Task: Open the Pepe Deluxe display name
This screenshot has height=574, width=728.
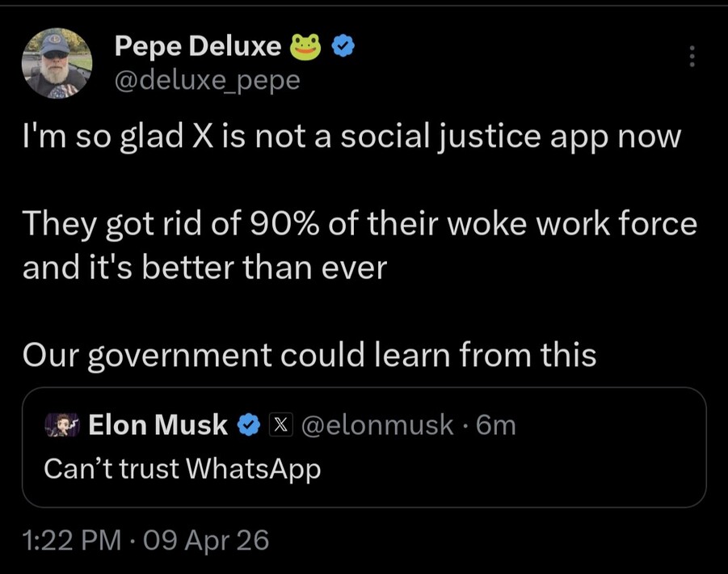Action: pos(197,48)
